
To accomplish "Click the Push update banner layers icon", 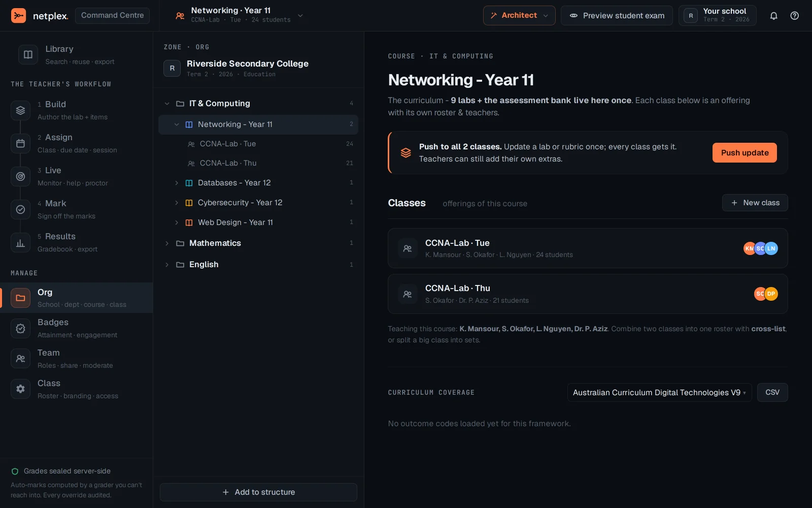I will click(405, 153).
